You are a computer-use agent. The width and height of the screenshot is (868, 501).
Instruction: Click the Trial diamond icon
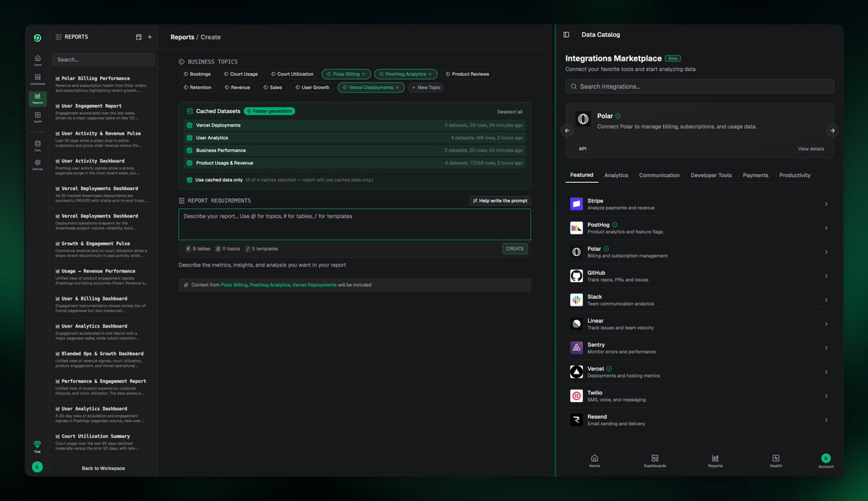(x=38, y=446)
